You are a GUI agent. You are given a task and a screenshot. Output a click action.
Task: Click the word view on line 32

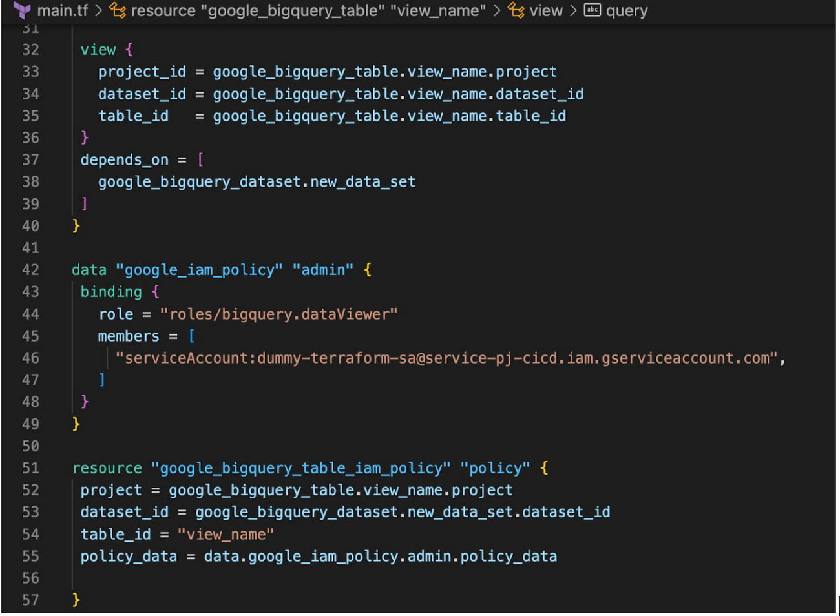(98, 50)
